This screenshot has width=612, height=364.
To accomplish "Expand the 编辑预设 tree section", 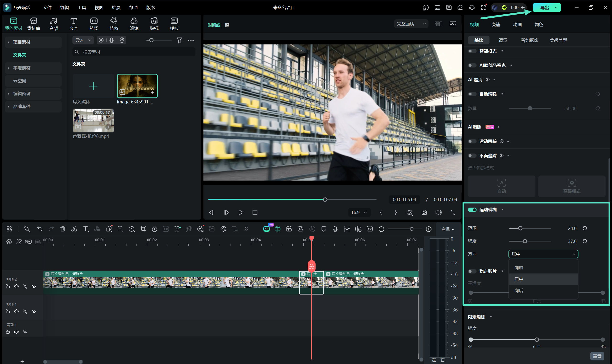I will [9, 94].
